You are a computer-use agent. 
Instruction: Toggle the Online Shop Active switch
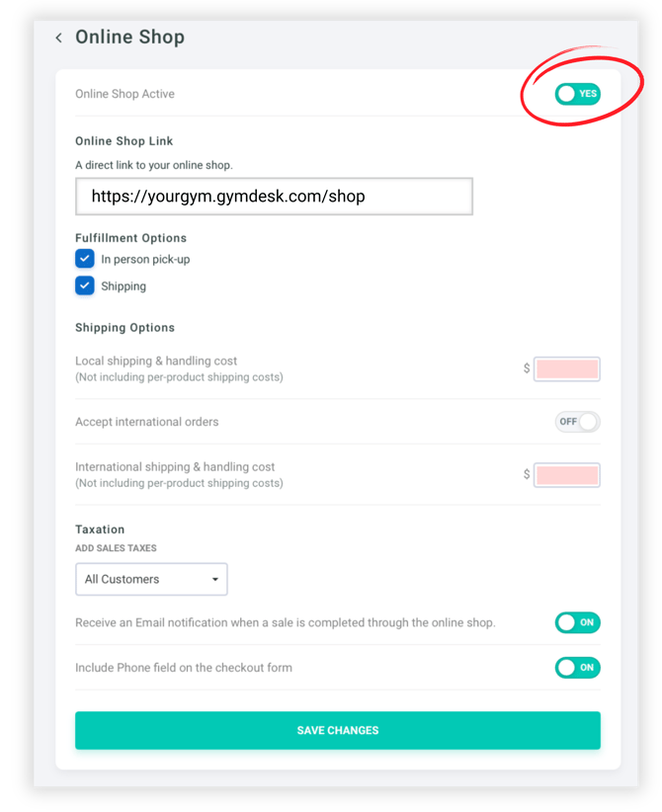coord(577,94)
